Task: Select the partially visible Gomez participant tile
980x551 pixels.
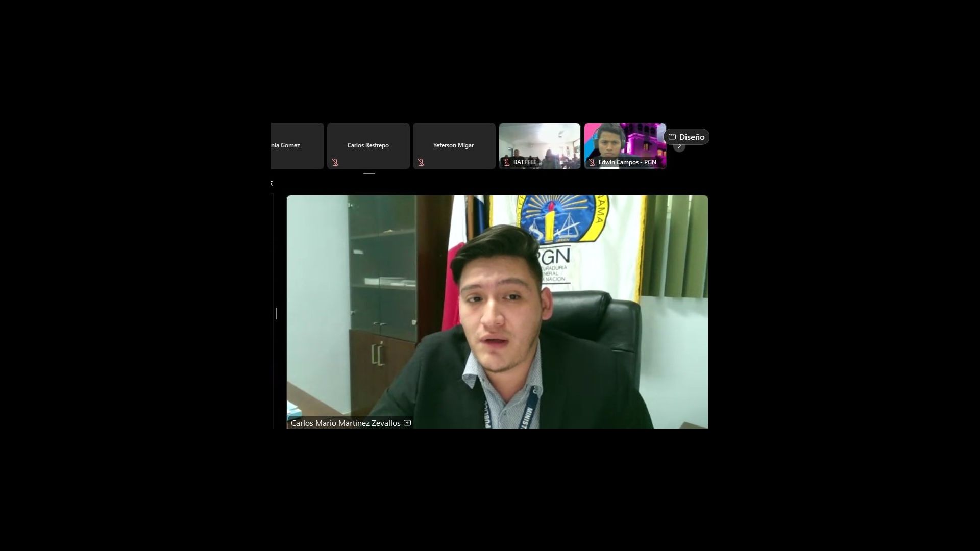Action: [297, 145]
